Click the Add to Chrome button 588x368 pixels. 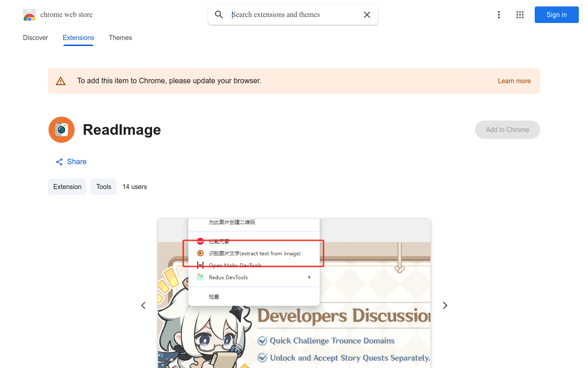click(x=507, y=130)
